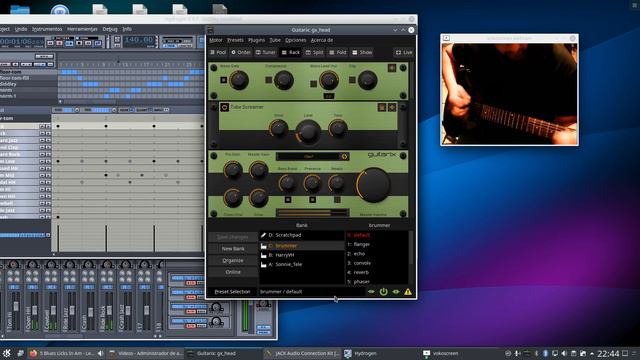Select the D: Scratchpad bank
The image size is (640, 360).
click(x=302, y=235)
